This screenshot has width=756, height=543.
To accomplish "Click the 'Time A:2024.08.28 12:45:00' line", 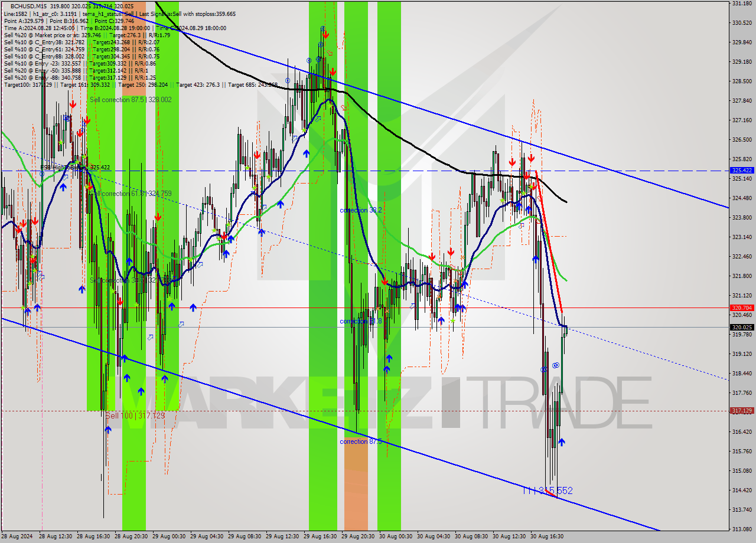I will (115, 28).
